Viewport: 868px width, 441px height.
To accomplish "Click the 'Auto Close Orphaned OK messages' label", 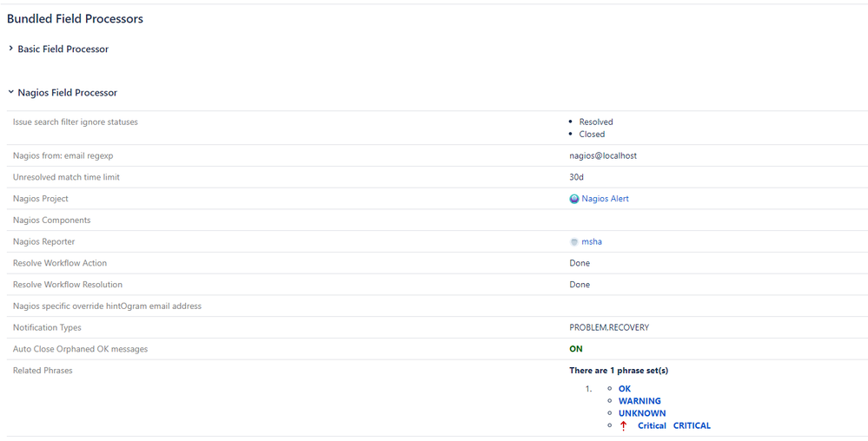I will click(80, 349).
